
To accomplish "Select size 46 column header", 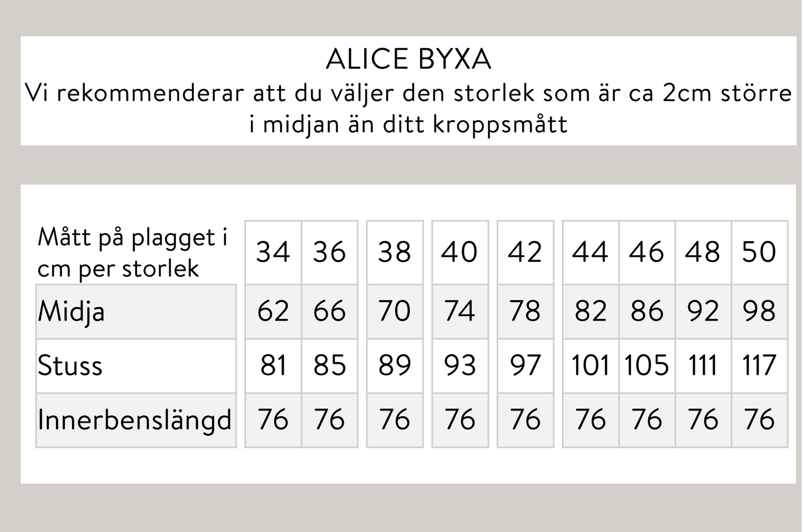I will [x=647, y=252].
